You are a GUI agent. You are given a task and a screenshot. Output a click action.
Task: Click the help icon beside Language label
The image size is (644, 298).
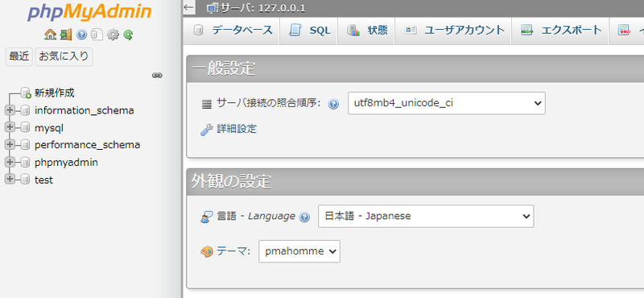(304, 217)
